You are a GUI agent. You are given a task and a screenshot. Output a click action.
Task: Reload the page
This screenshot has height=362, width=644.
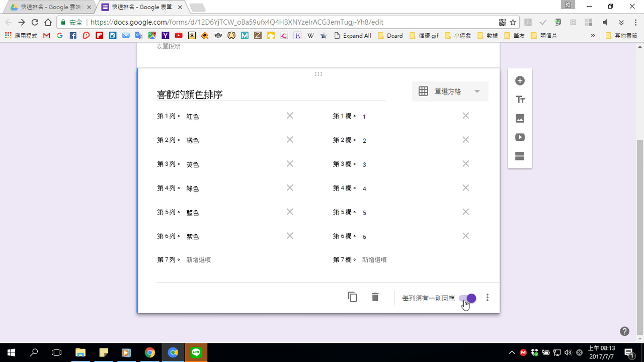[x=35, y=22]
